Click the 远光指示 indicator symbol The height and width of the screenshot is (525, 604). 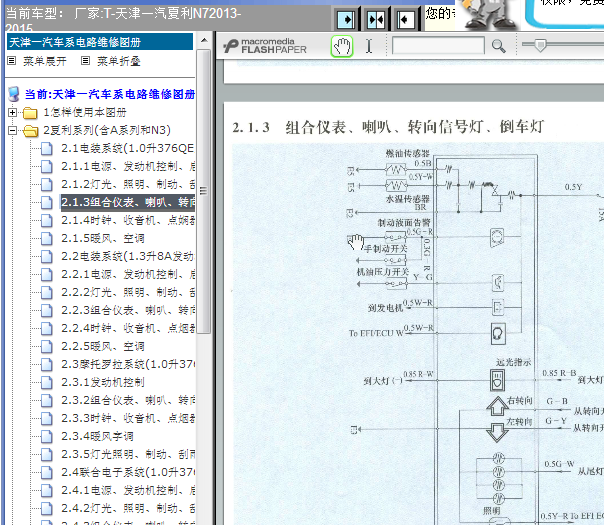(x=497, y=380)
